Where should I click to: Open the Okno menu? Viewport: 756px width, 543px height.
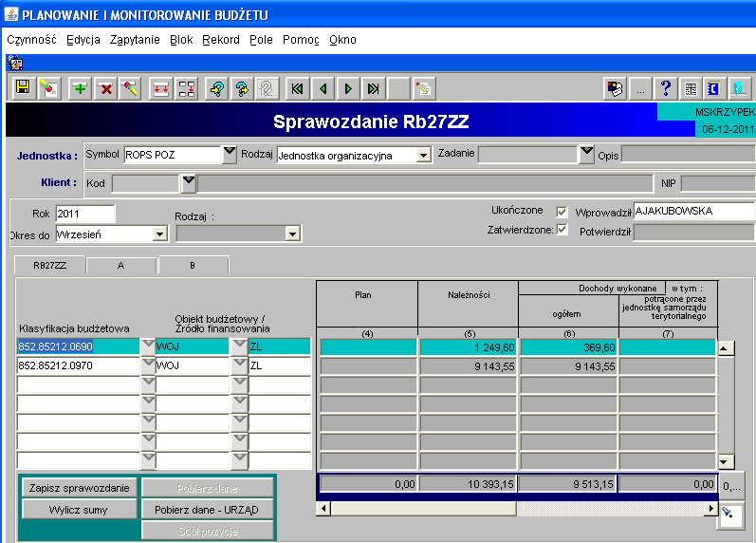click(x=342, y=40)
